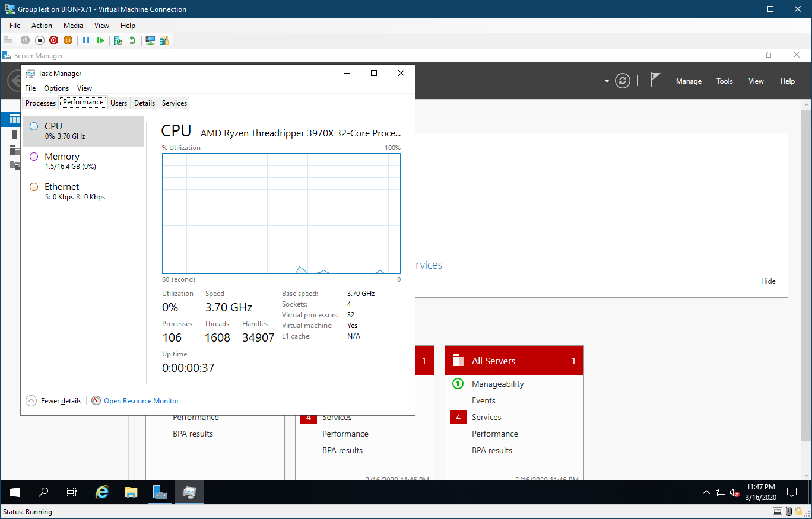
Task: Select the CPU performance item
Action: [x=84, y=131]
